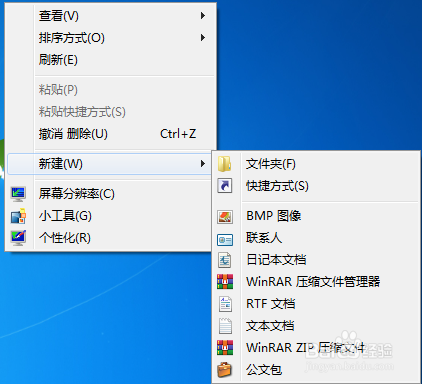This screenshot has height=384, width=422.
Task: Click the personalize monitor icon beside 个性化(R)
Action: click(x=18, y=238)
